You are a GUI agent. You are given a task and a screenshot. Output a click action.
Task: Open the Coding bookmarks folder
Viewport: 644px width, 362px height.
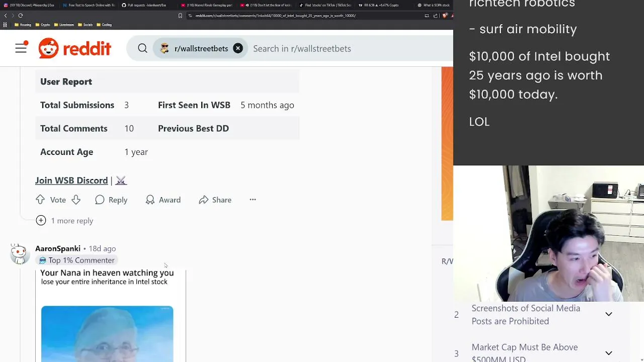pyautogui.click(x=104, y=25)
